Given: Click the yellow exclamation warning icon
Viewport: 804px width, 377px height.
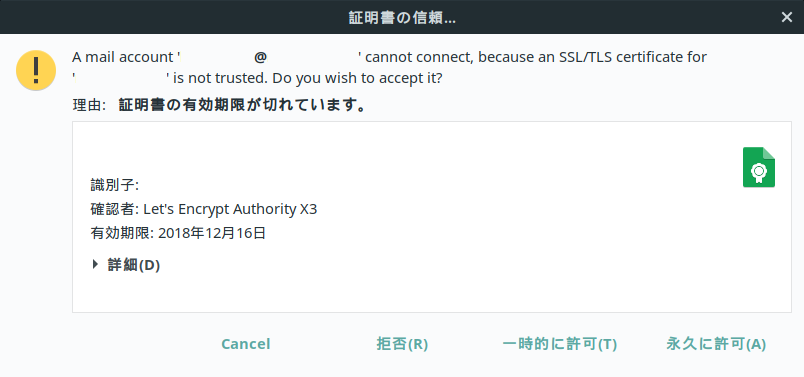Looking at the screenshot, I should point(36,70).
